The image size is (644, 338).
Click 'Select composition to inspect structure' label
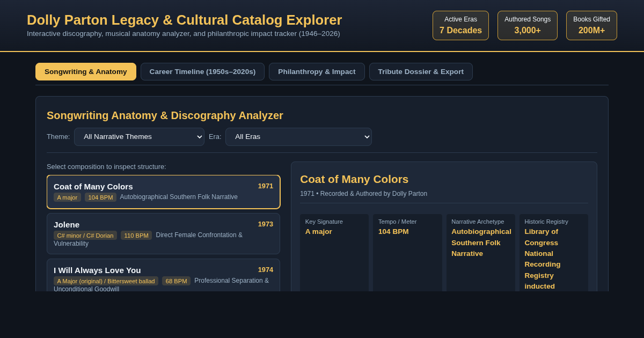[x=106, y=167]
